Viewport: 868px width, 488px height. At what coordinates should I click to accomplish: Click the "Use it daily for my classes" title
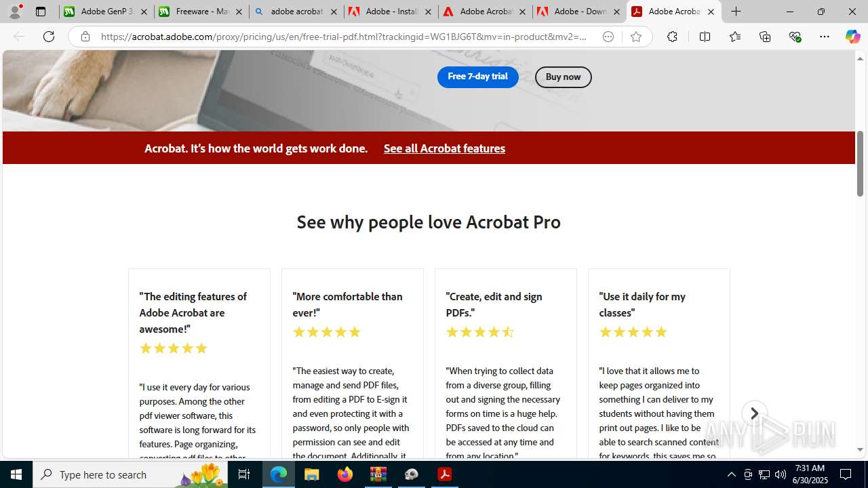coord(642,304)
